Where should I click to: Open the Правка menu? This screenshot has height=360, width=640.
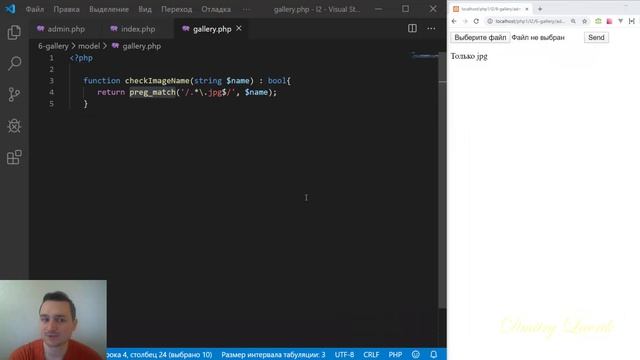[66, 9]
